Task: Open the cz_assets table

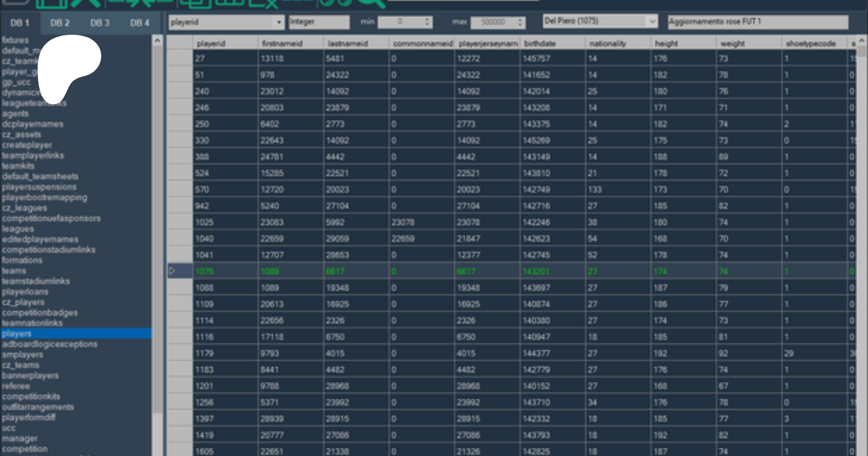Action: pyautogui.click(x=22, y=135)
